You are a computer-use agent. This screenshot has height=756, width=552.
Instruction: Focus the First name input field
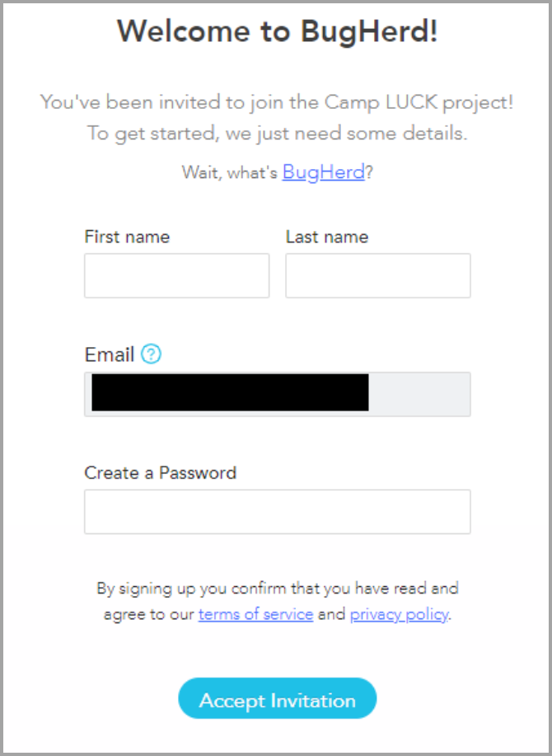[x=176, y=275]
